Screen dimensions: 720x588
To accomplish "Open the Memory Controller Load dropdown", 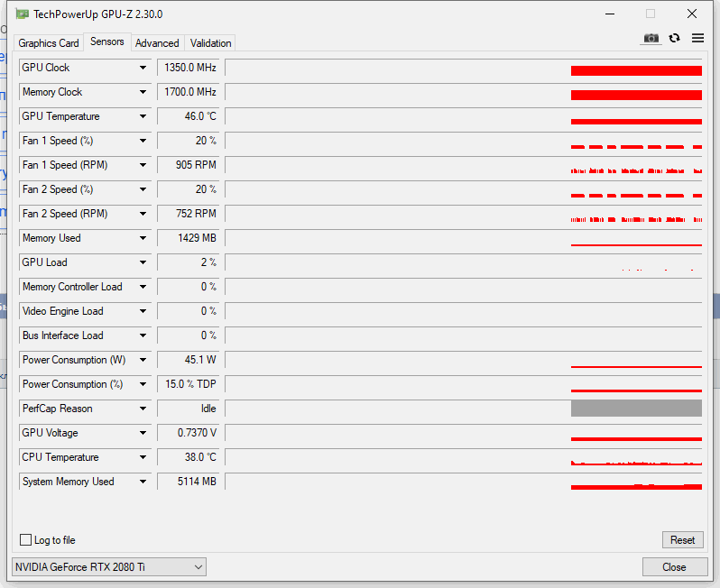I will pos(143,287).
